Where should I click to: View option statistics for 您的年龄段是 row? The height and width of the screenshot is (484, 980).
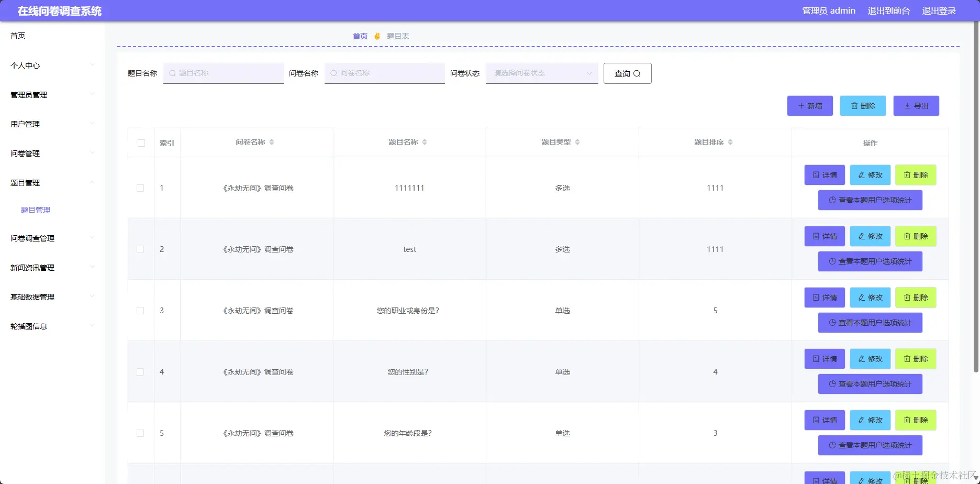(870, 445)
